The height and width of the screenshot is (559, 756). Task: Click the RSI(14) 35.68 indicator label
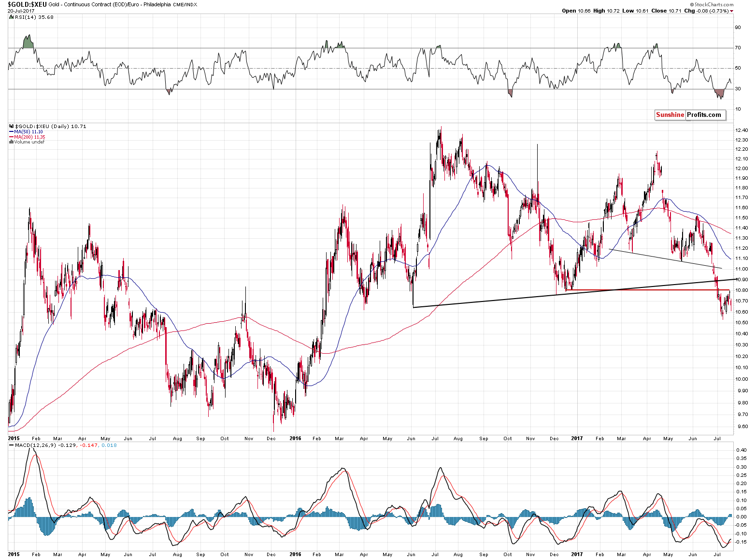pyautogui.click(x=34, y=17)
